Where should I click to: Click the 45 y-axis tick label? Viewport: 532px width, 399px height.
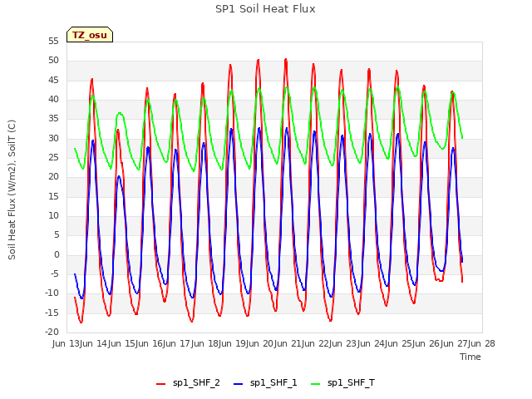coord(53,81)
